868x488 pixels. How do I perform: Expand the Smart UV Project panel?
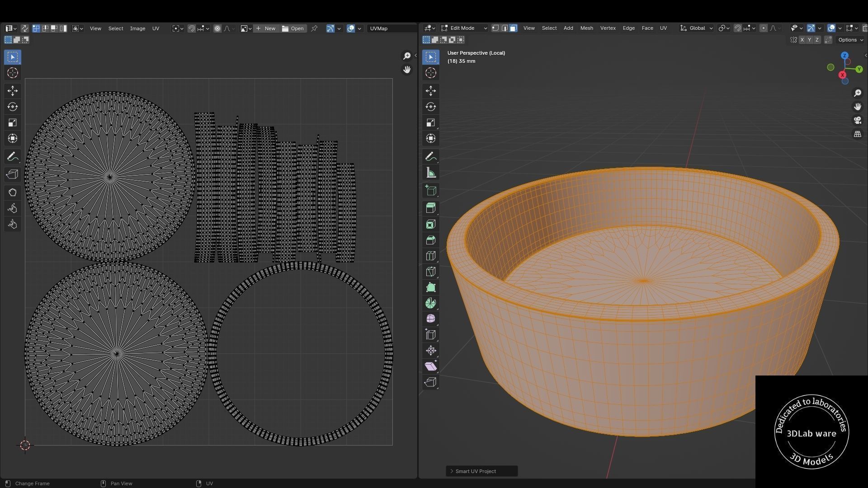tap(481, 471)
